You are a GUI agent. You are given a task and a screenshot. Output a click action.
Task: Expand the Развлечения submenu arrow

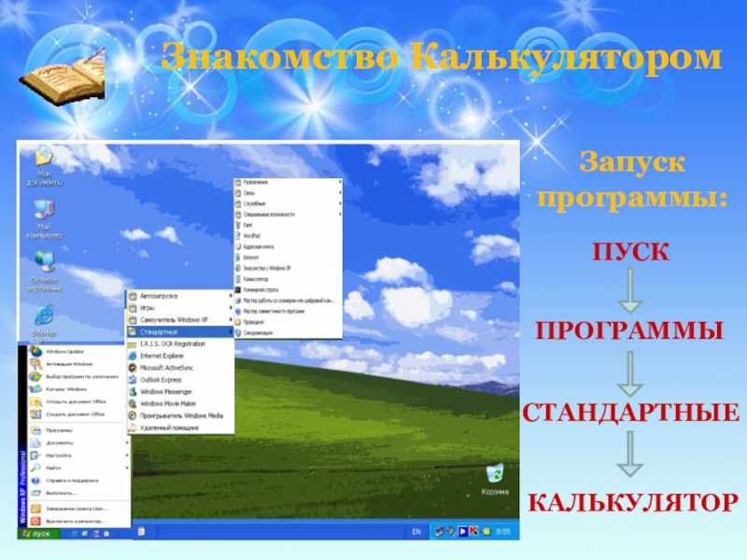pyautogui.click(x=340, y=182)
